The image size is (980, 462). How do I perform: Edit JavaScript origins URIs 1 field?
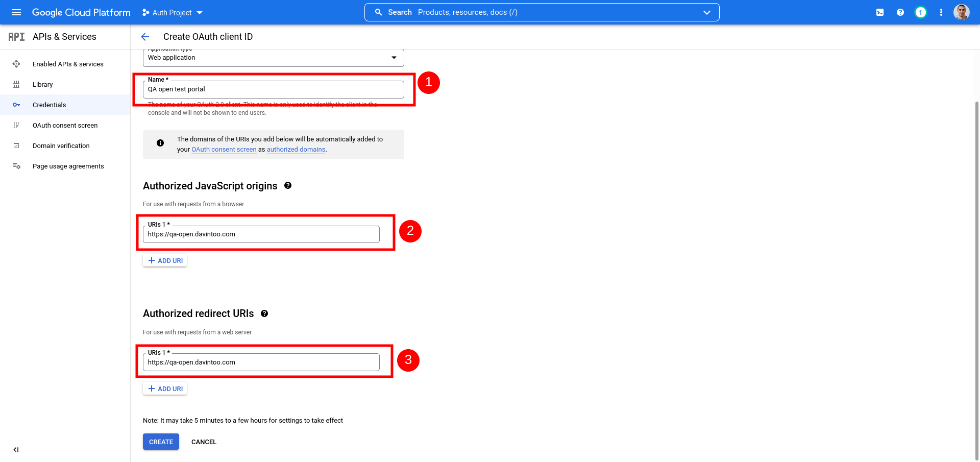pyautogui.click(x=261, y=234)
